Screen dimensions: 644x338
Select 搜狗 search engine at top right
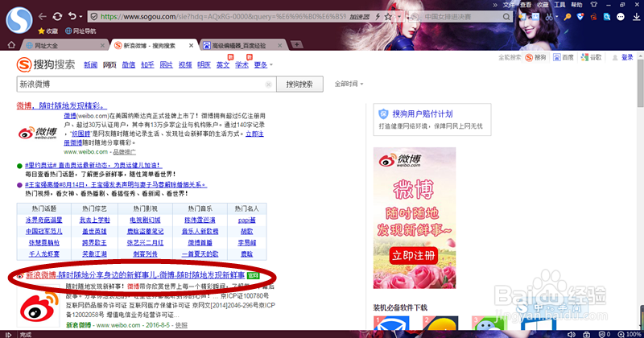click(x=536, y=57)
